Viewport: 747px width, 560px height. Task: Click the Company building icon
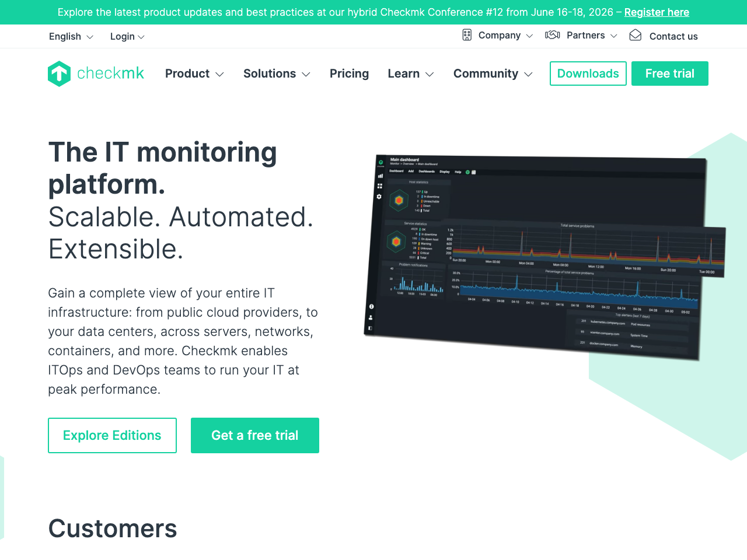(x=467, y=35)
